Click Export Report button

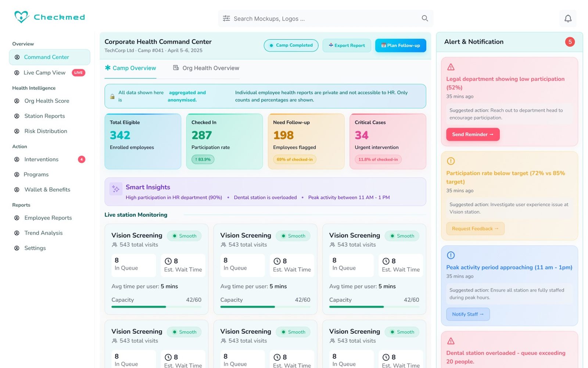pyautogui.click(x=347, y=45)
